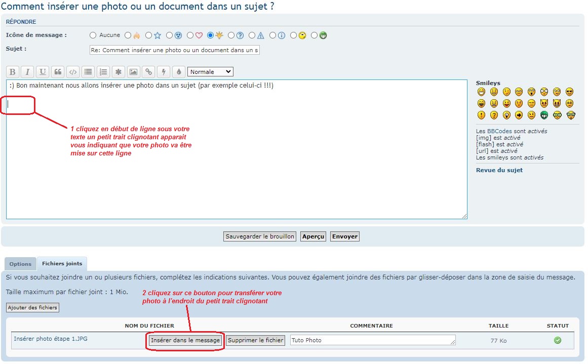Choose the heart message icon radio button
Viewport: 588px width, 364px height.
[x=190, y=35]
